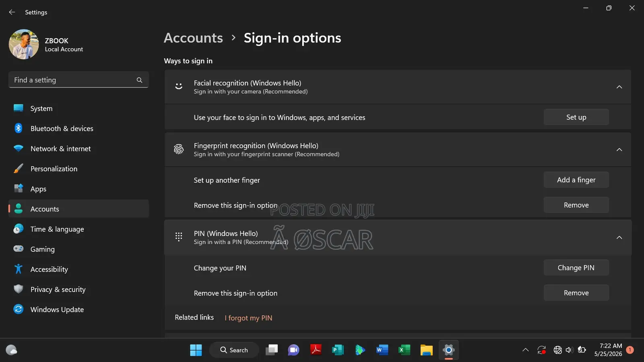This screenshot has height=362, width=644.
Task: Go to Network & internet
Action: coord(79,148)
